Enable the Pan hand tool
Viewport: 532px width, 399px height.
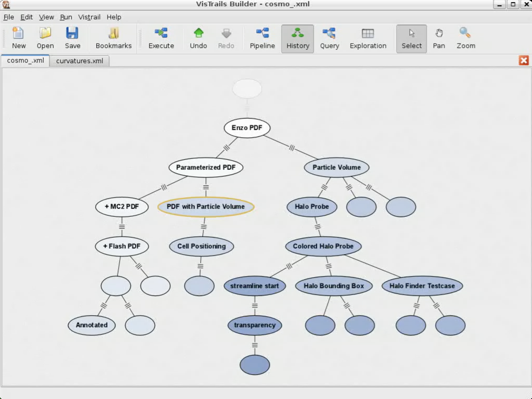click(x=439, y=34)
